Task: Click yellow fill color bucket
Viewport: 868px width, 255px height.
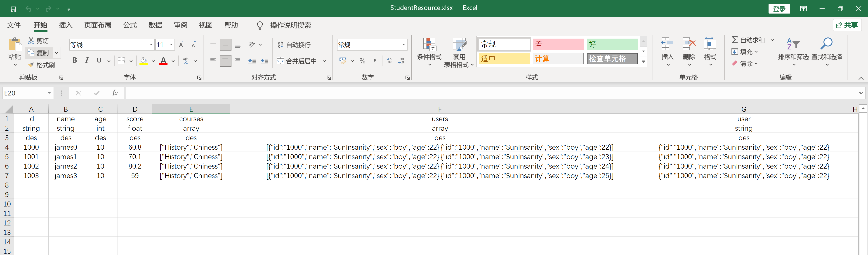Action: [x=144, y=61]
